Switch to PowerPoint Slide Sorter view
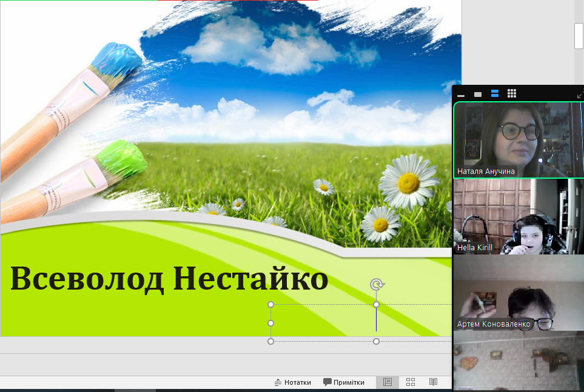The height and width of the screenshot is (392, 584). pyautogui.click(x=411, y=382)
